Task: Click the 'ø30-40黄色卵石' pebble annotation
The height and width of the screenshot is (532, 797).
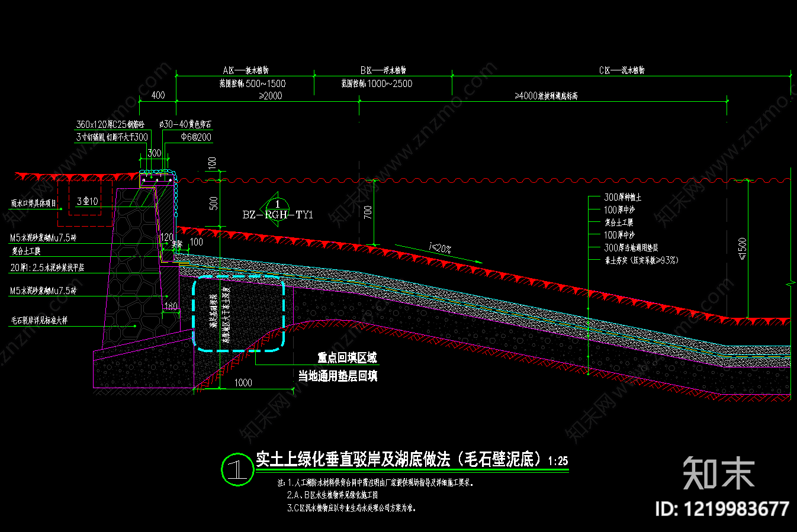Action: pyautogui.click(x=185, y=125)
